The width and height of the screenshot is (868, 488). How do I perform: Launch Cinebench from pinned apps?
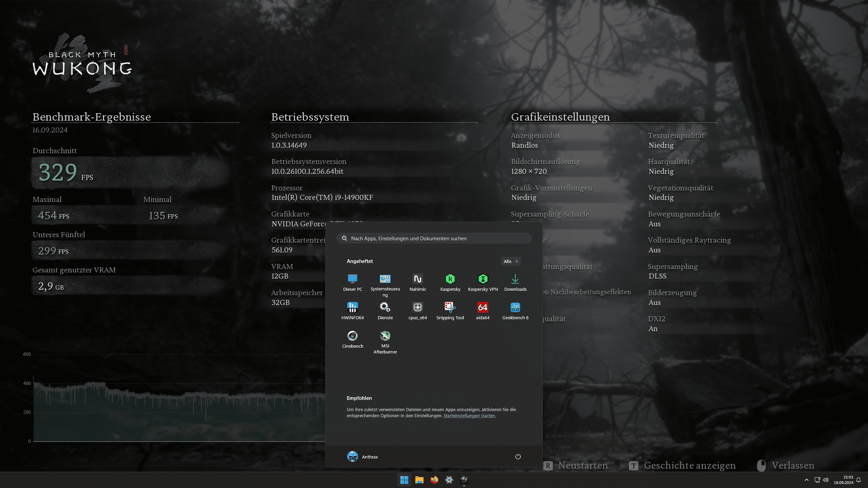point(352,340)
